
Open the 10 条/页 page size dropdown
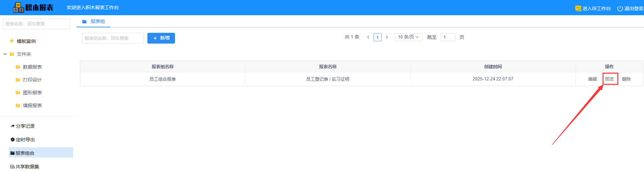coord(408,37)
